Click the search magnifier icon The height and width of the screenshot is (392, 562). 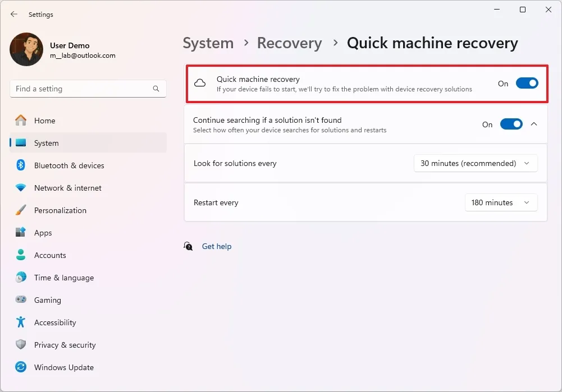pyautogui.click(x=156, y=89)
